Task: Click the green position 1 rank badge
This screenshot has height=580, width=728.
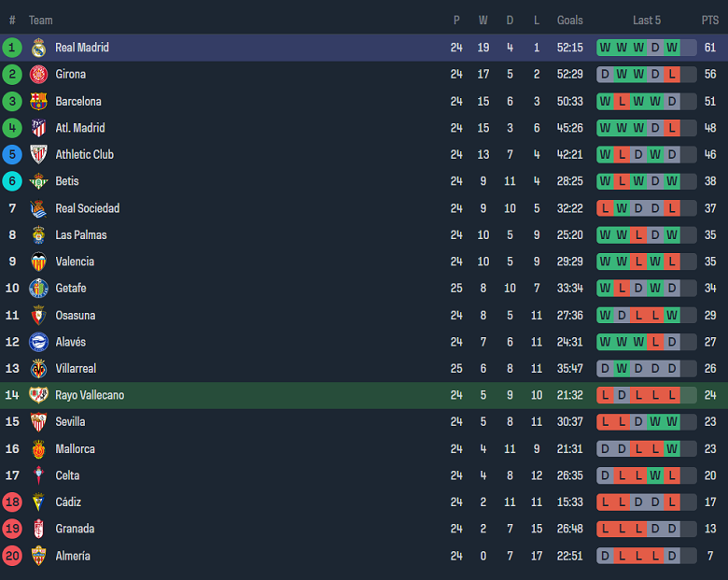Action: [12, 48]
